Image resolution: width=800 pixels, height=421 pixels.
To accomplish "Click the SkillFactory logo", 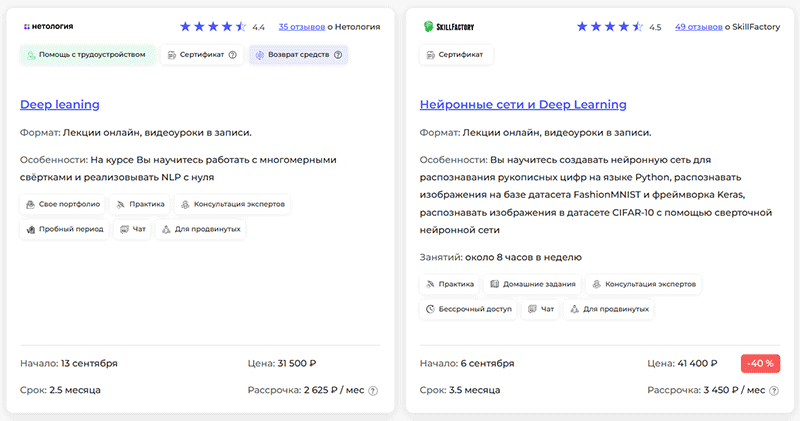I will point(449,27).
